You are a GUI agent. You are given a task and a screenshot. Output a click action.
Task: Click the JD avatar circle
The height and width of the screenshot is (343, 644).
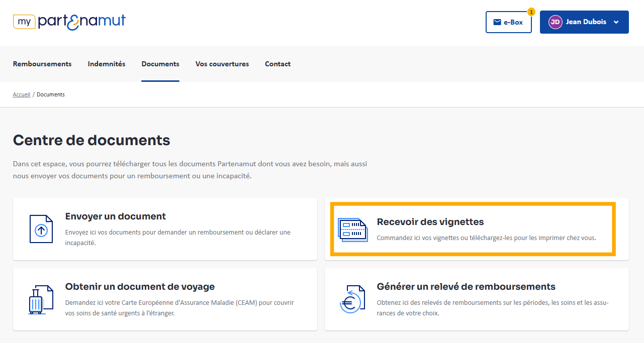click(555, 22)
